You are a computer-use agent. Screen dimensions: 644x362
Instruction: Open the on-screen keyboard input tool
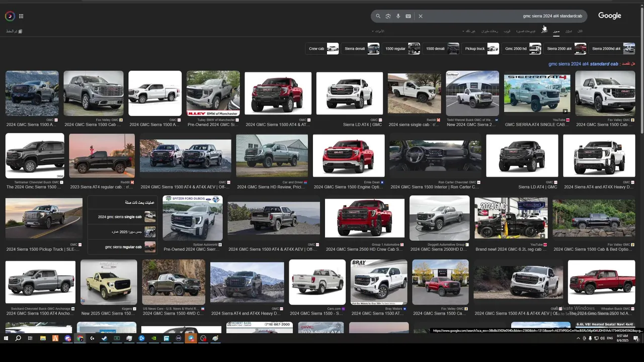tap(408, 16)
